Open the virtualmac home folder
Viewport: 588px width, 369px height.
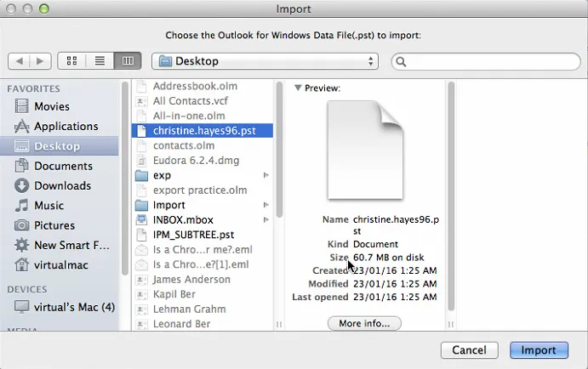[x=60, y=265]
